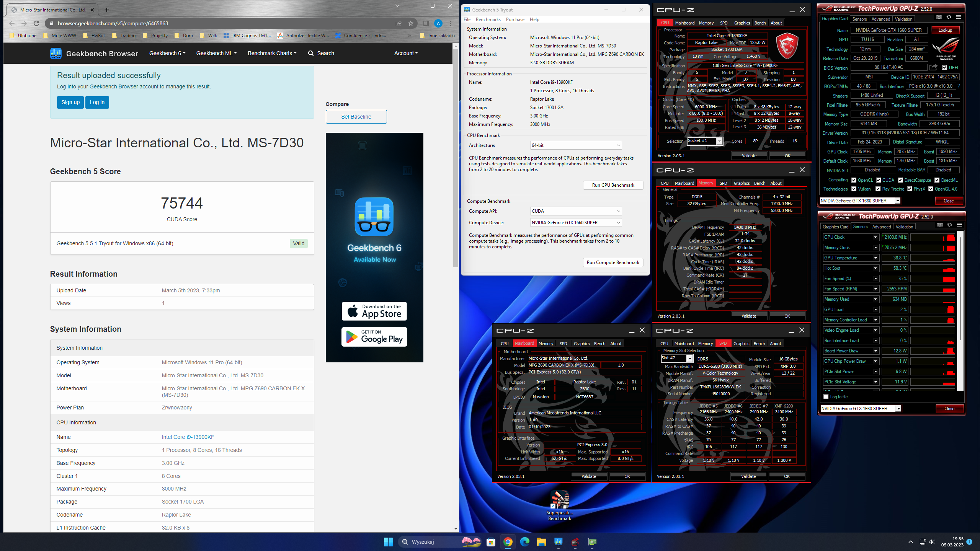Open File Explorer from taskbar
The width and height of the screenshot is (980, 551).
click(x=542, y=542)
